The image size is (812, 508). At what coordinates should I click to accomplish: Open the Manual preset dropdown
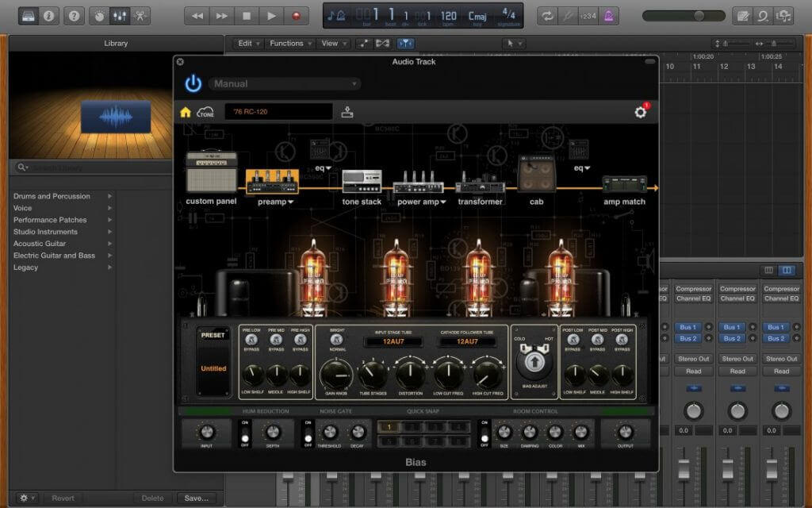(x=285, y=83)
